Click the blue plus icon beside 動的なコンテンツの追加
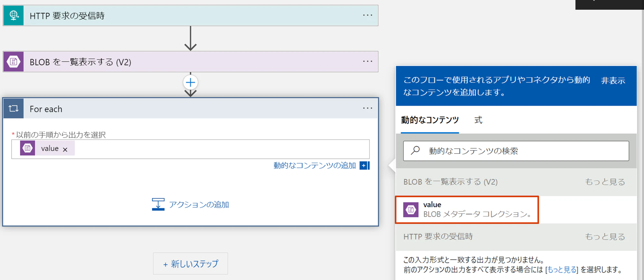This screenshot has height=280, width=644. coord(365,165)
